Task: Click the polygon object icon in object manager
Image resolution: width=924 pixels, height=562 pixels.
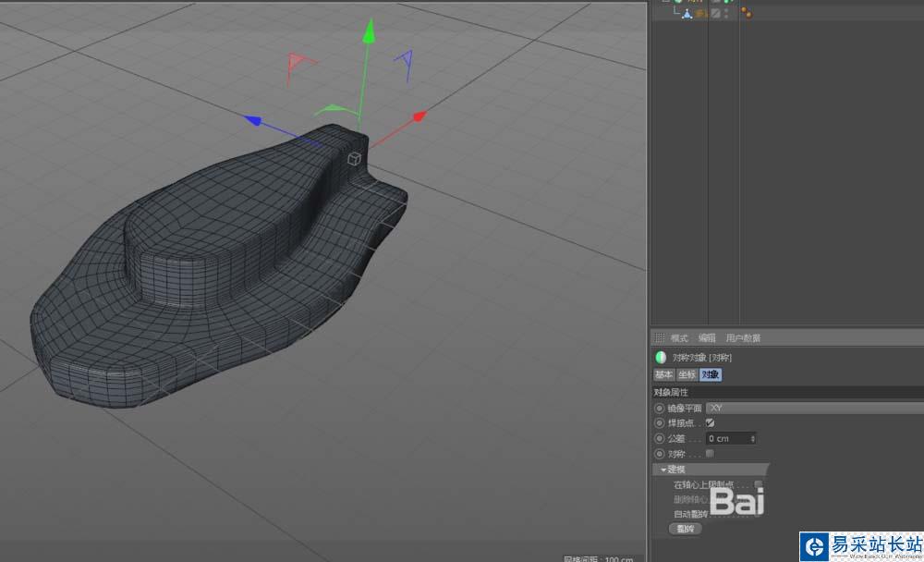Action: (x=687, y=14)
